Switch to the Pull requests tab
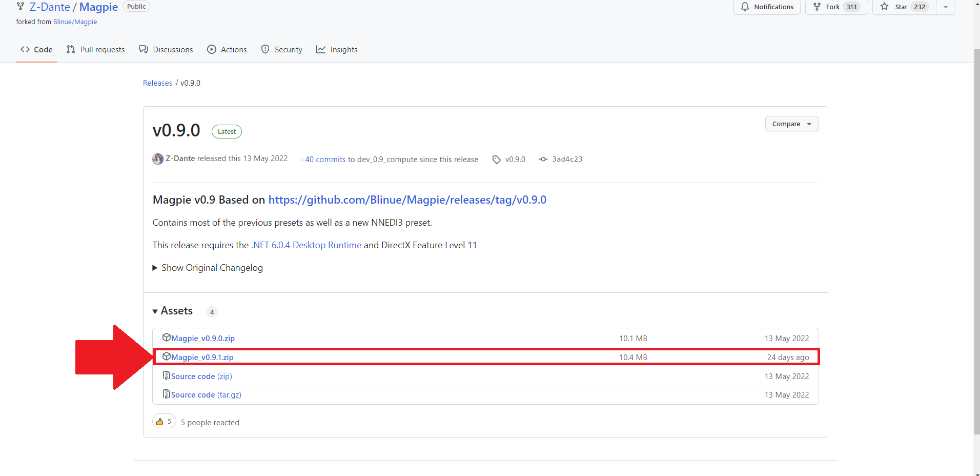 [96, 50]
